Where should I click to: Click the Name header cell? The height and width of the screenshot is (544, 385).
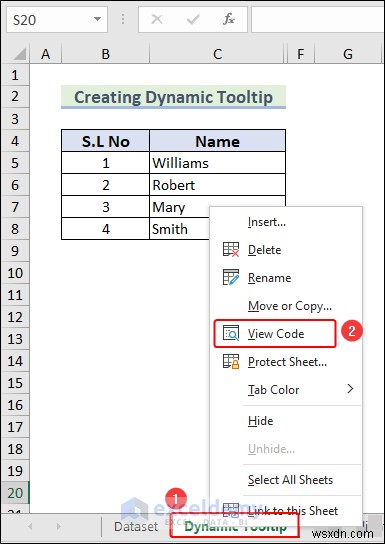217,141
